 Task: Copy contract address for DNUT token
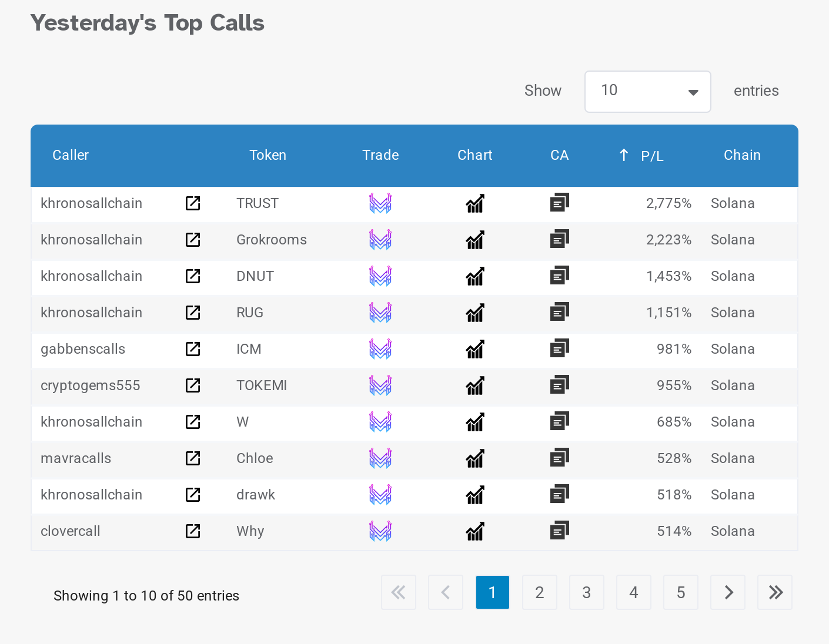[559, 276]
